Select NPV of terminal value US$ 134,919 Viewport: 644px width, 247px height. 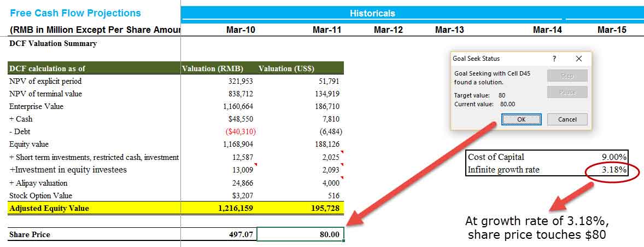pos(327,94)
